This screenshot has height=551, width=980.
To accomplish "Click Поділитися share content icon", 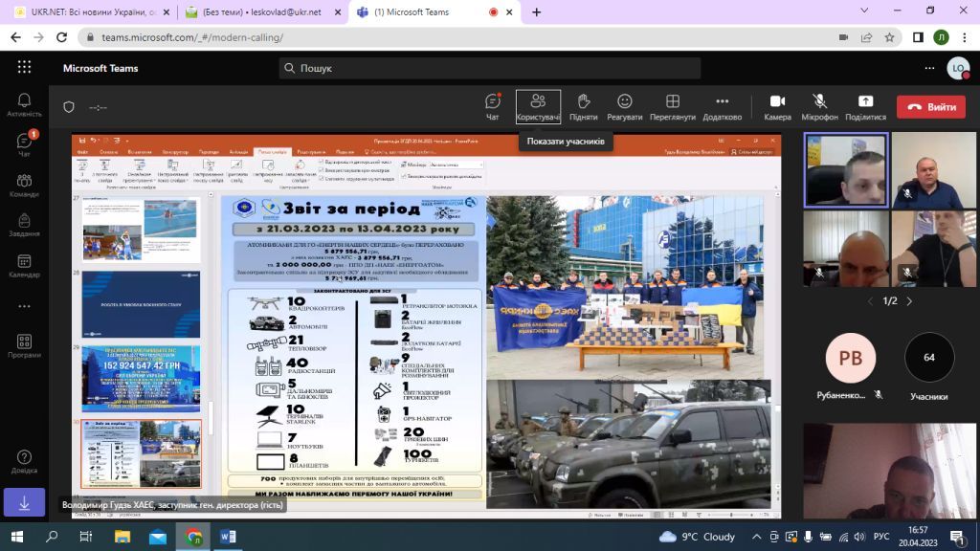I will tap(865, 107).
